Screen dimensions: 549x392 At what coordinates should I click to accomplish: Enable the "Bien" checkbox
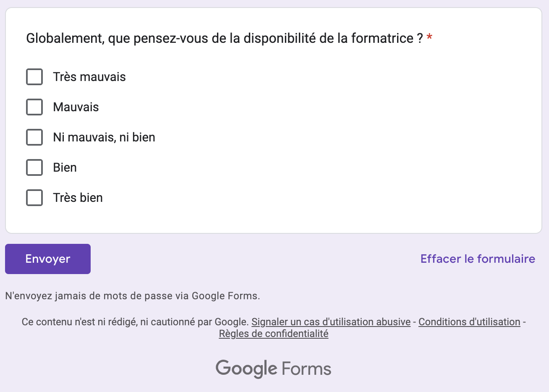[34, 167]
